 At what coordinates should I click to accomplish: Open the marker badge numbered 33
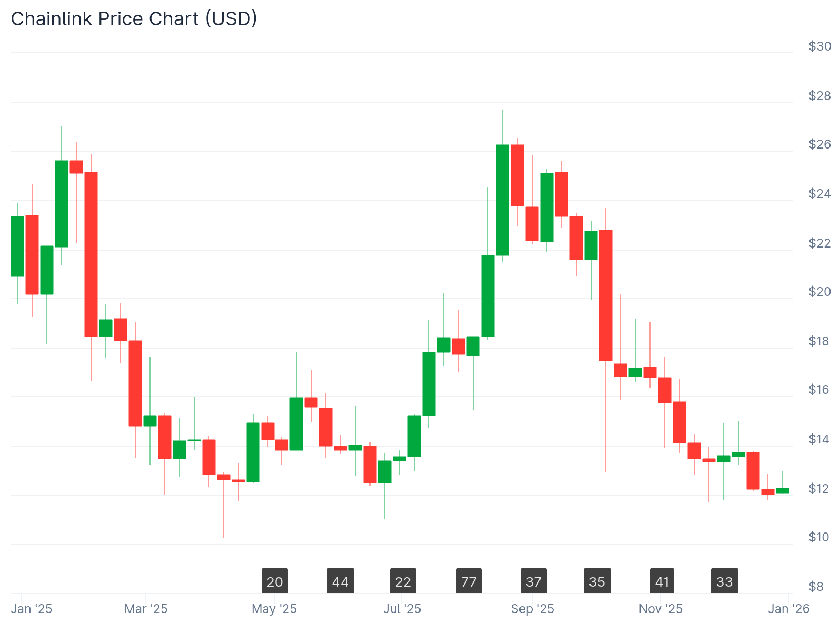725,581
